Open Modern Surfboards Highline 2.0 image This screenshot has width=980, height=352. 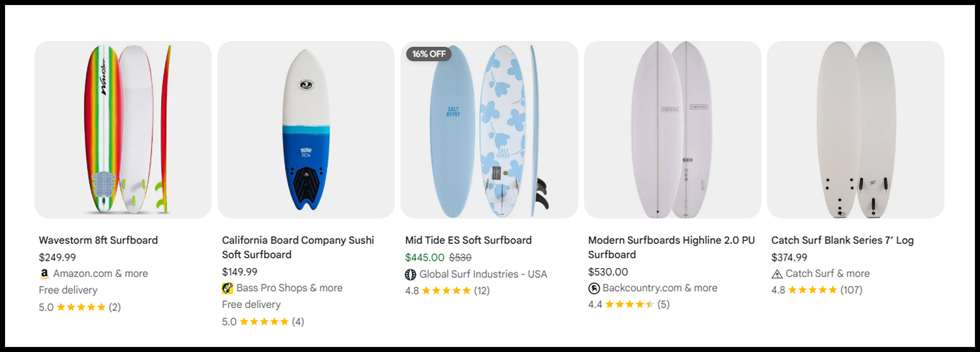672,129
